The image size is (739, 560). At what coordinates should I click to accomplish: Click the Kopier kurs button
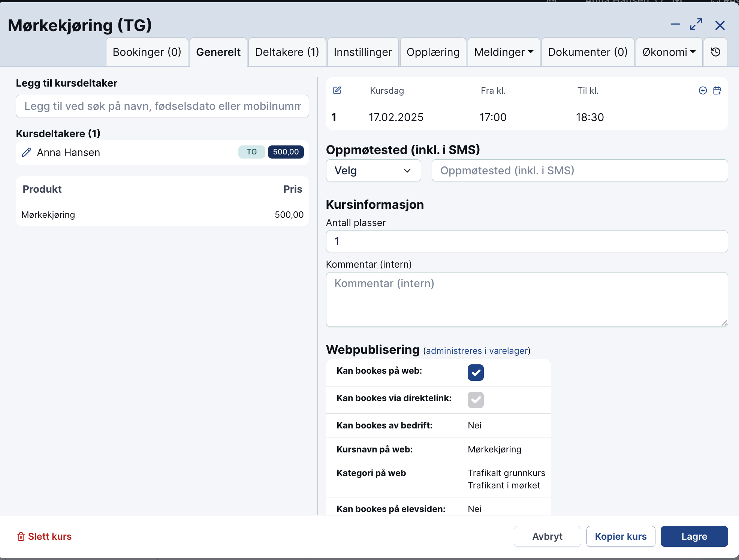621,536
